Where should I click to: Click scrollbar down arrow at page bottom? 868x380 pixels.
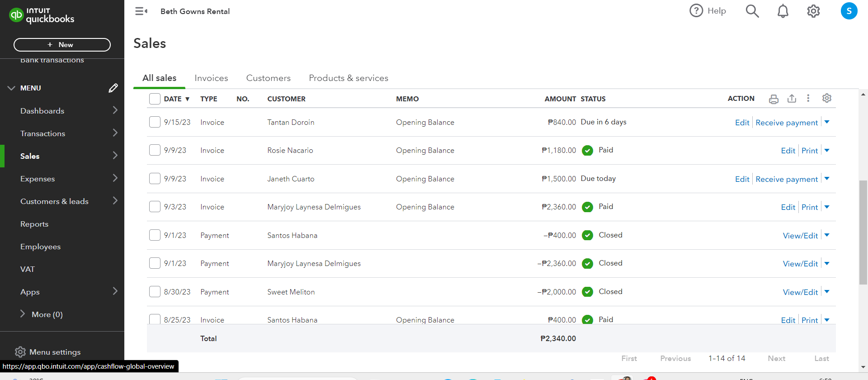pos(863,367)
